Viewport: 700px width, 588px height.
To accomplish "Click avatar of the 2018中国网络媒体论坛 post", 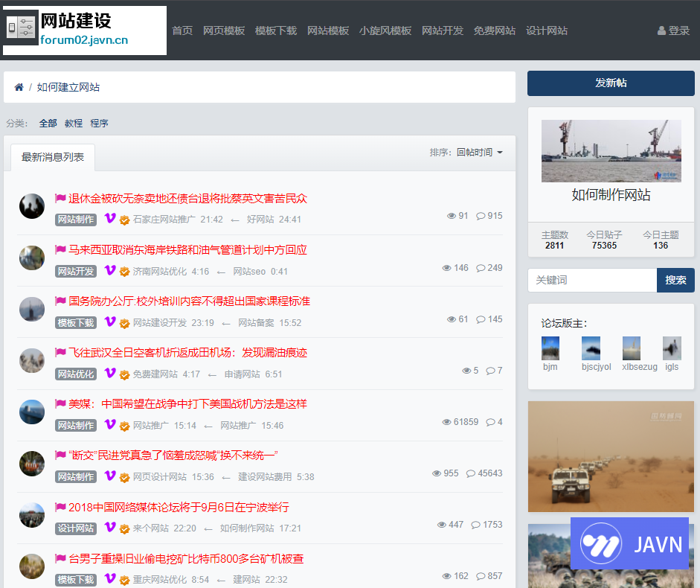I will coord(32,515).
